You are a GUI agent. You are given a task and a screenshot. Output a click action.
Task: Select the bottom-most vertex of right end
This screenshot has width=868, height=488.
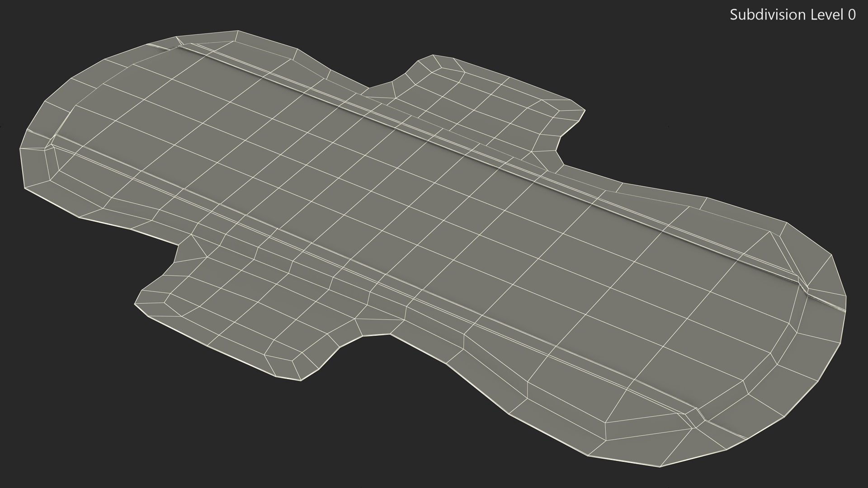(x=660, y=467)
